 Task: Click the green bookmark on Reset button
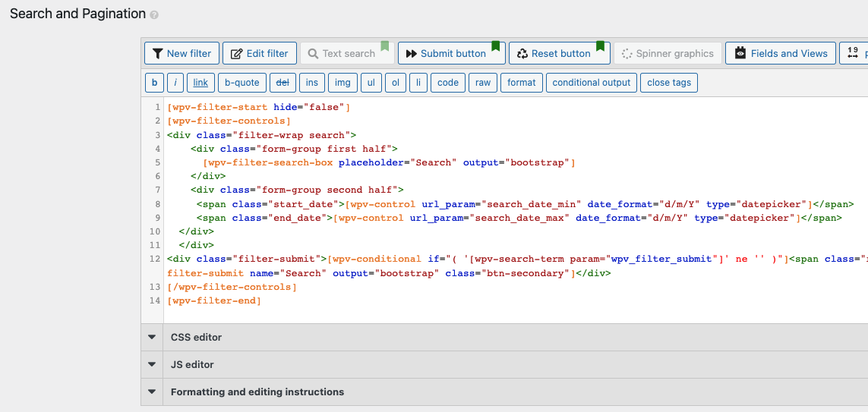click(x=600, y=46)
